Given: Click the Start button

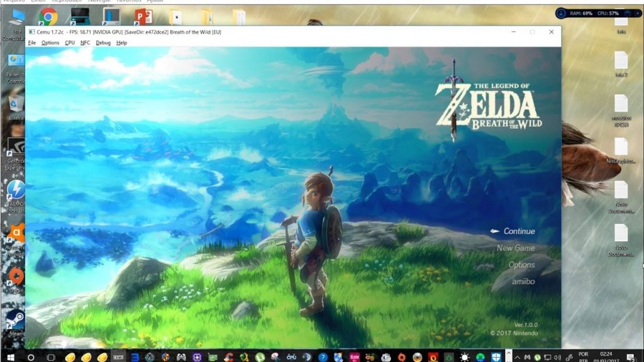Looking at the screenshot, I should pyautogui.click(x=11, y=357).
